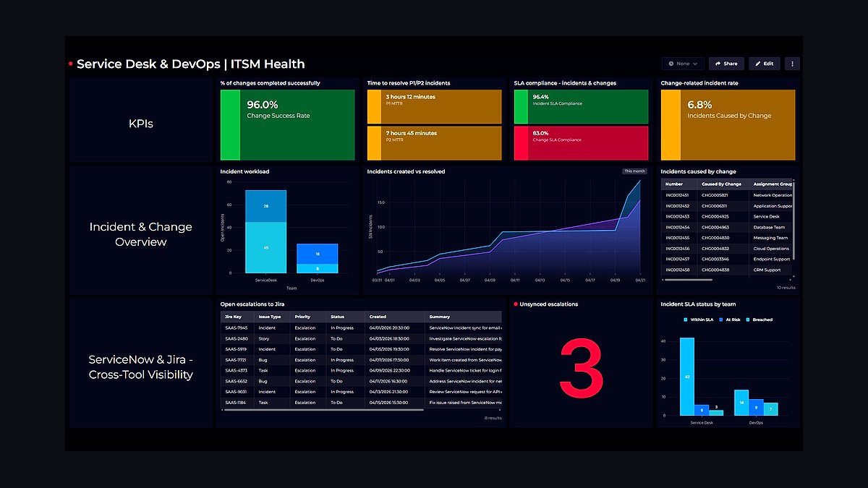Click incident number INC0012451
Viewport: 868px width, 488px height.
click(x=678, y=195)
